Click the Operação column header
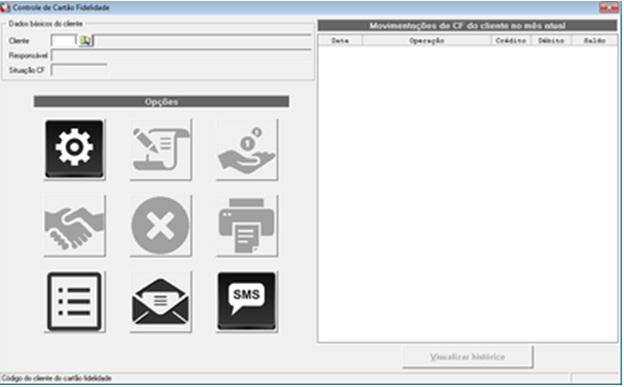Screen dimensions: 624x387 427,41
